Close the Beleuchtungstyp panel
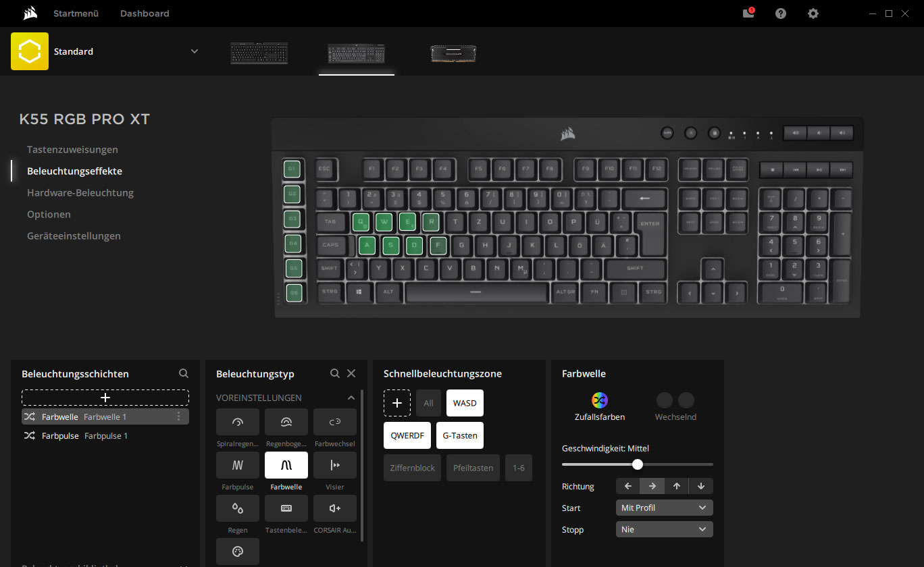This screenshot has width=924, height=567. pos(351,373)
